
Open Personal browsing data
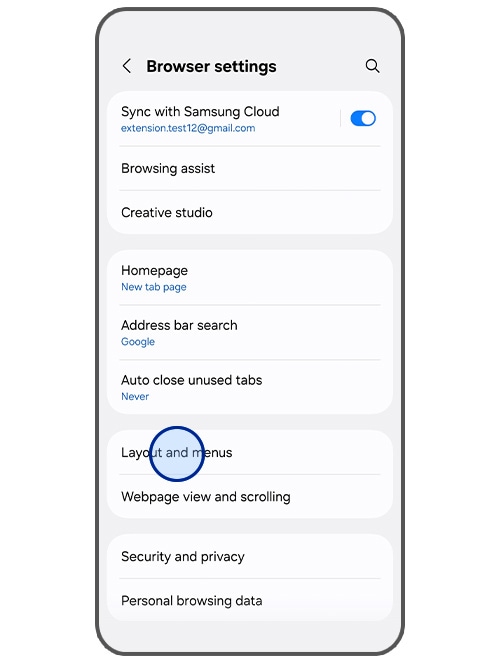(250, 600)
